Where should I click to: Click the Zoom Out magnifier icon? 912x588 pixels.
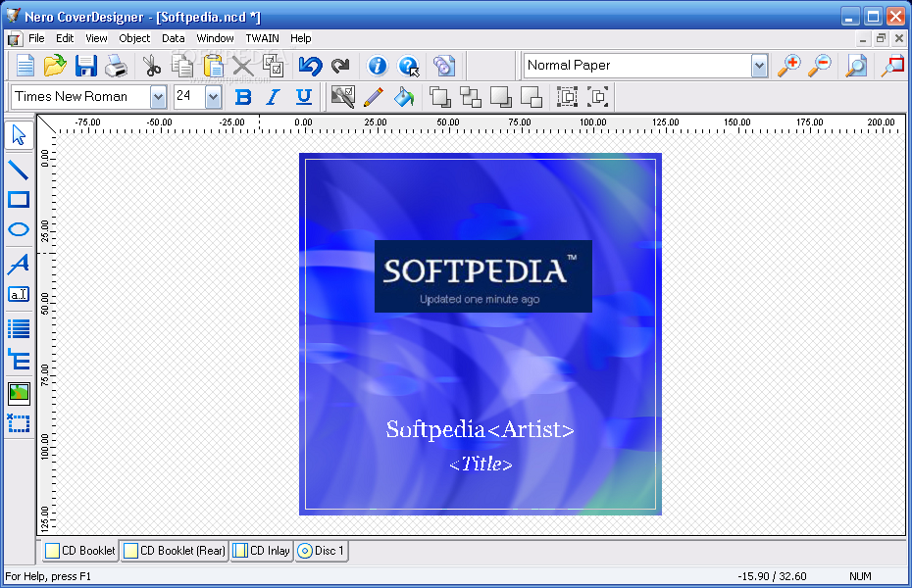pyautogui.click(x=820, y=66)
